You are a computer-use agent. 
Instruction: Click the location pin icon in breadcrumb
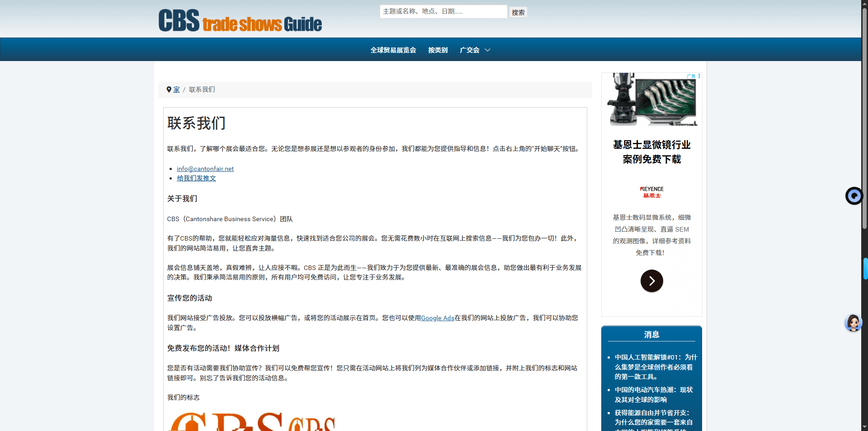(x=169, y=90)
